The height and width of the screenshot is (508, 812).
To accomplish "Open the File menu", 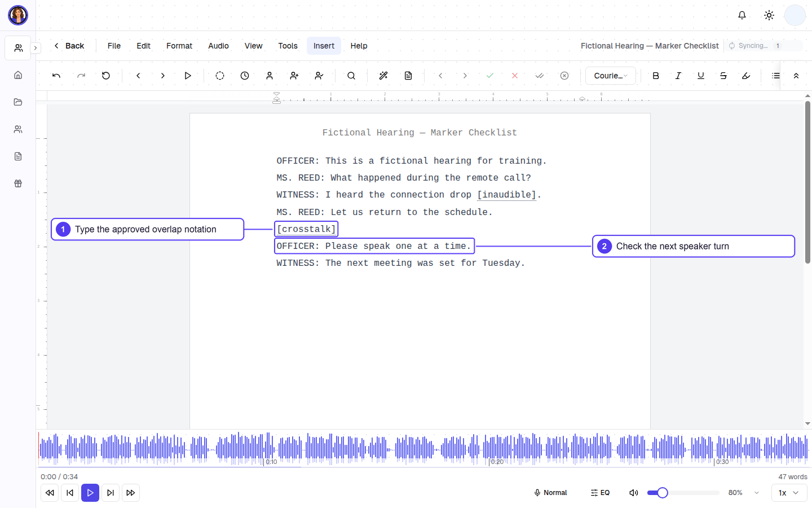I will tap(114, 46).
